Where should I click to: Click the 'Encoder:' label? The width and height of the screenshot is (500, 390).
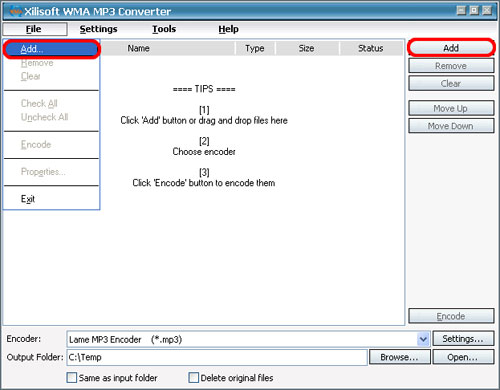click(24, 339)
